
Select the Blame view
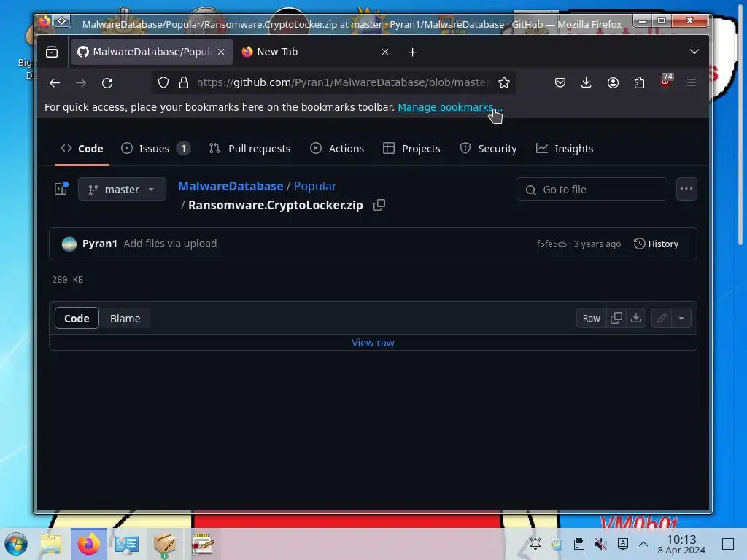[x=125, y=319]
